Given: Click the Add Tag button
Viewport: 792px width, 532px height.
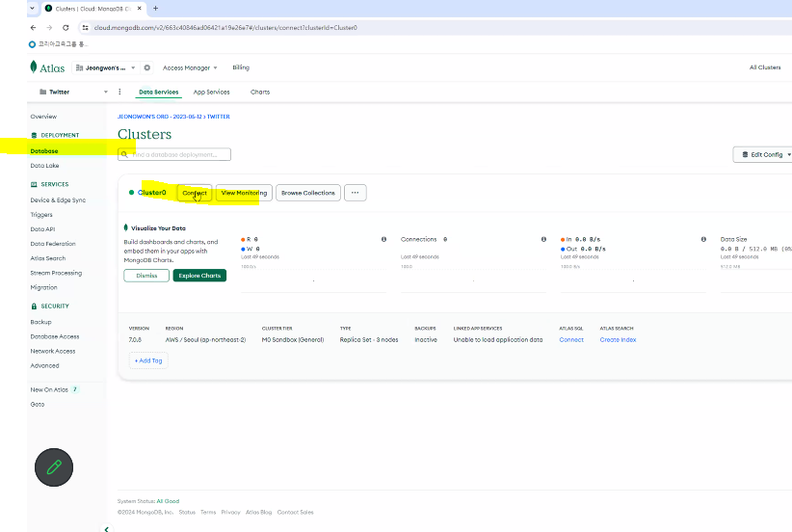Looking at the screenshot, I should coord(148,360).
